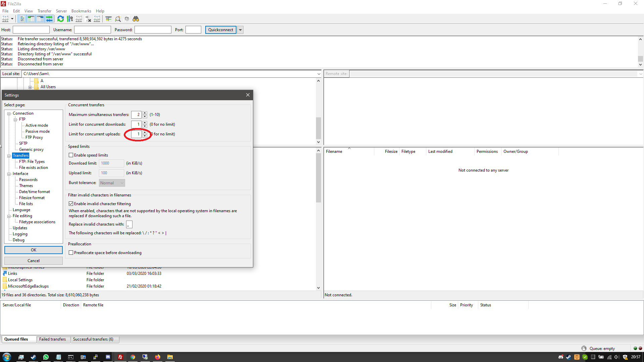The width and height of the screenshot is (644, 362).
Task: Open the Bookmarks menu
Action: click(81, 11)
